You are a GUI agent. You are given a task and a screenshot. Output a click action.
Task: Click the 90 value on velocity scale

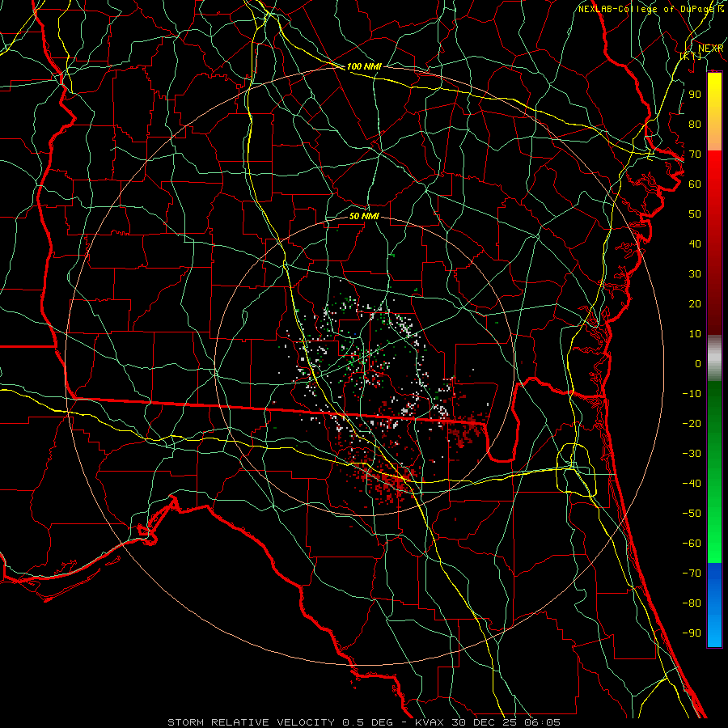695,95
